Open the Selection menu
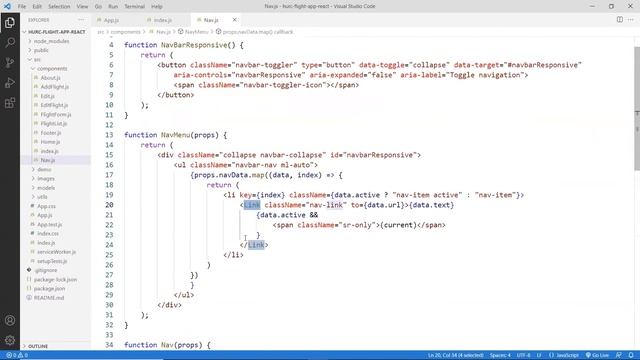640x360 pixels. pyautogui.click(x=59, y=6)
